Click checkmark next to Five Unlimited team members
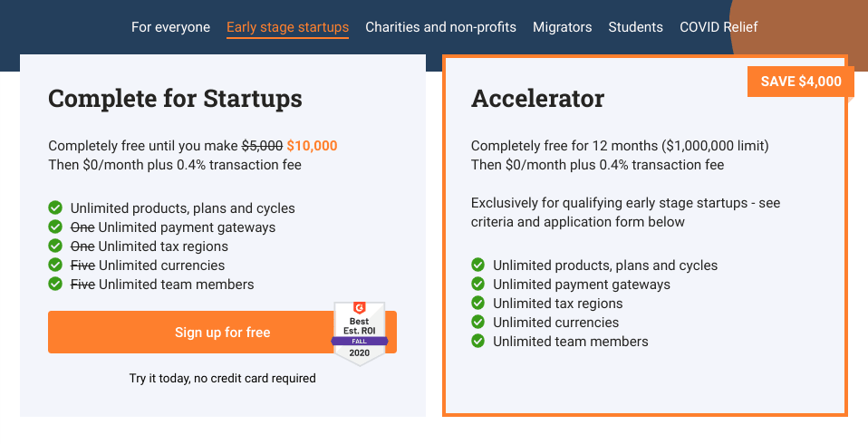868x444 pixels. pyautogui.click(x=55, y=284)
